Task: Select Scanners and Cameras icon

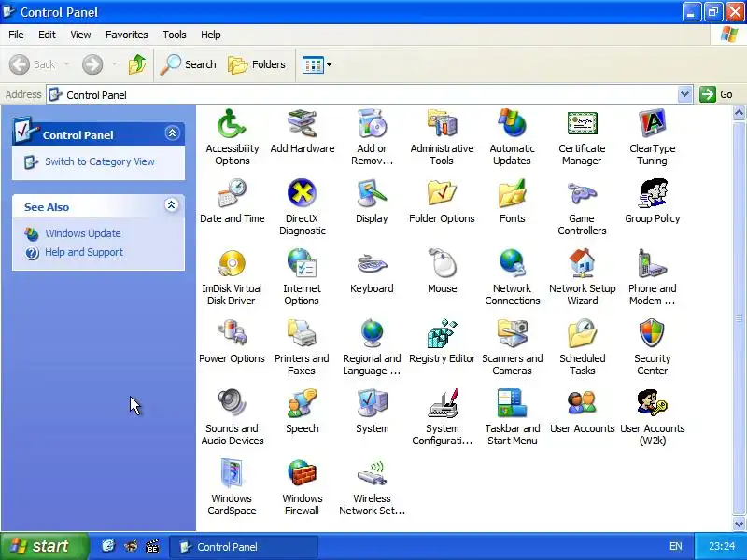Action: [512, 333]
